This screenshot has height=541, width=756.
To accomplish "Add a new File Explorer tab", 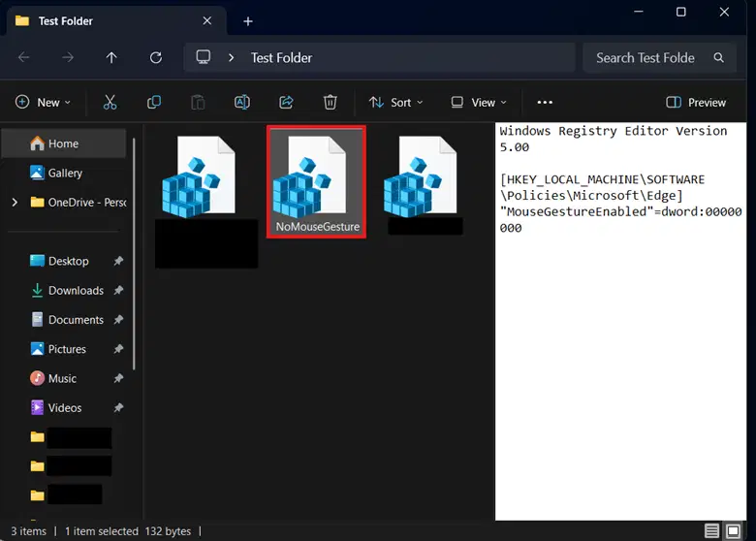I will point(248,21).
